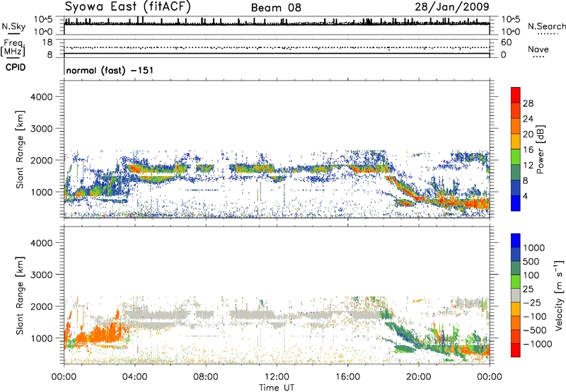Click the '60' label on the Nave axis
Image resolution: width=566 pixels, height=392 pixels.
[x=506, y=42]
